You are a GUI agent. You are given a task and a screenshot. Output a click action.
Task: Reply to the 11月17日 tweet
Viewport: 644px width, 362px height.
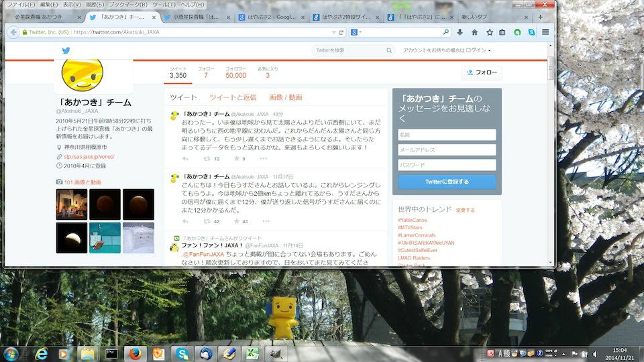coord(185,221)
